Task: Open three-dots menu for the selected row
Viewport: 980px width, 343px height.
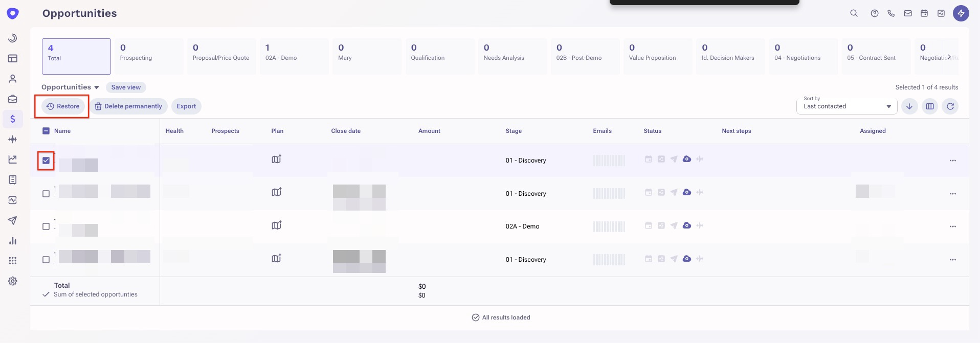Action: pos(953,161)
